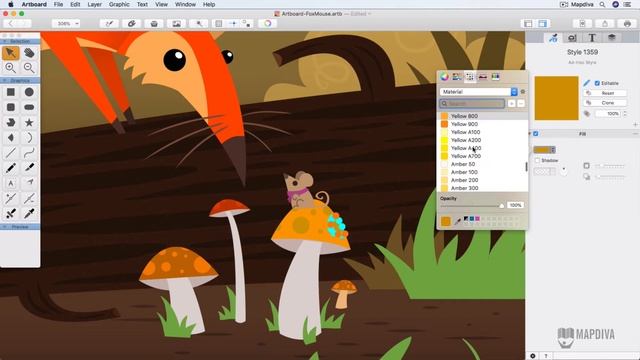Open the image palettes picker tab
Viewport: 640px width, 360px height.
pos(482,77)
